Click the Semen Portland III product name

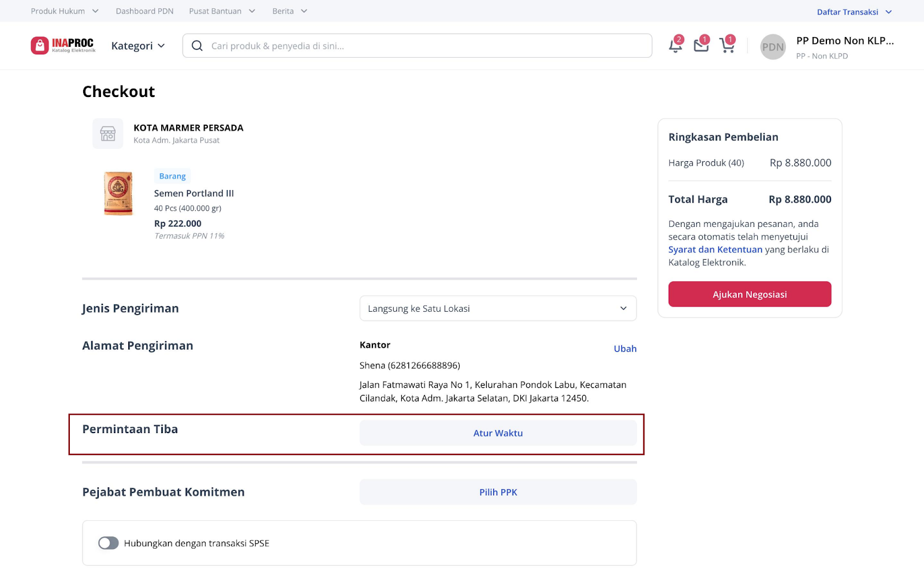coord(193,193)
